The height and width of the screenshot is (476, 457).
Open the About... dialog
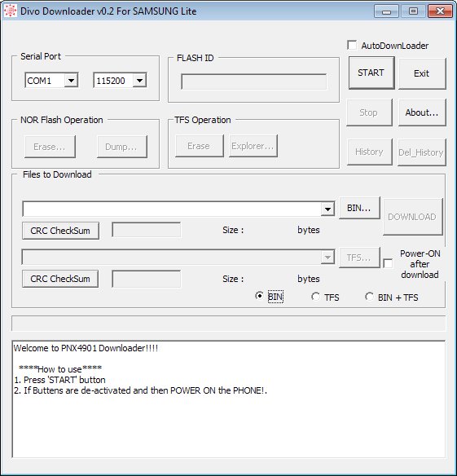pyautogui.click(x=422, y=112)
